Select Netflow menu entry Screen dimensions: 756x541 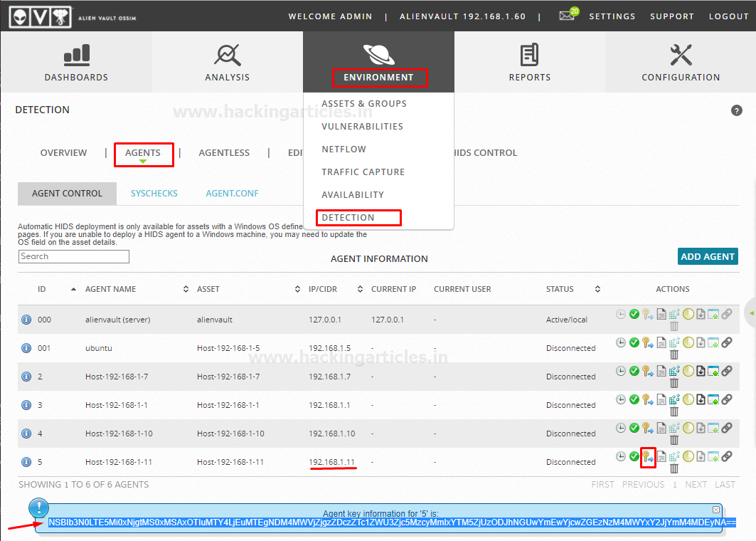(x=344, y=149)
